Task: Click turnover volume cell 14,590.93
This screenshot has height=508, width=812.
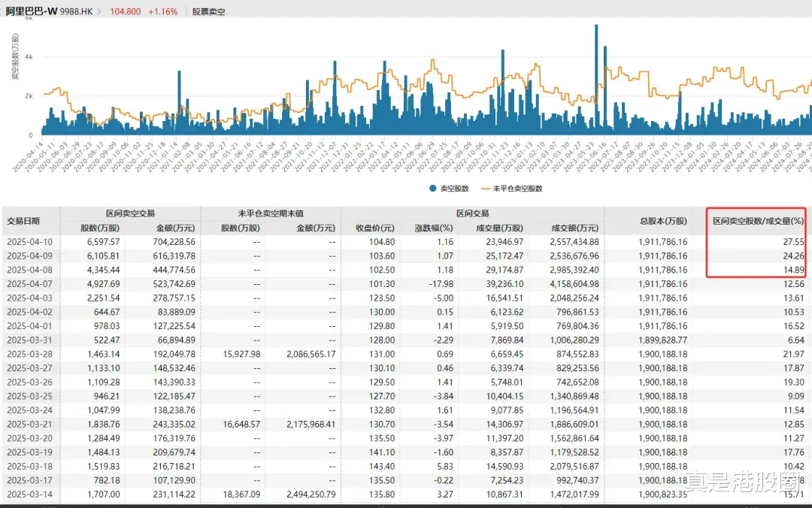Action: [505, 466]
